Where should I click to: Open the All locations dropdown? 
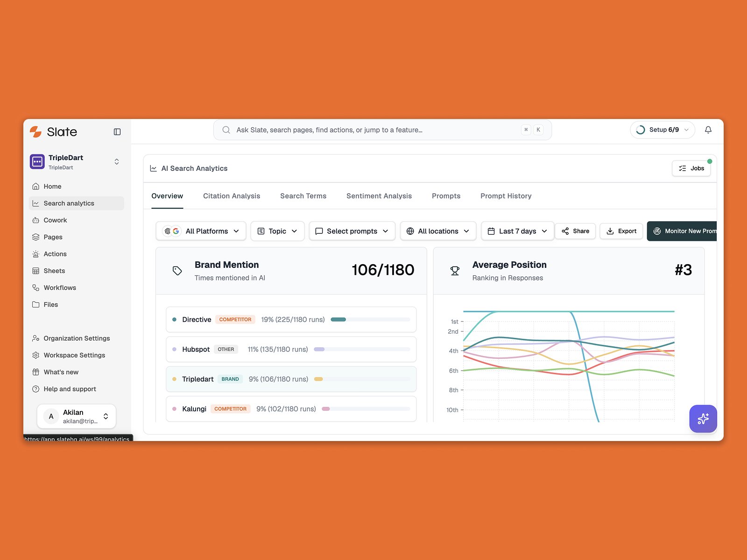[438, 231]
